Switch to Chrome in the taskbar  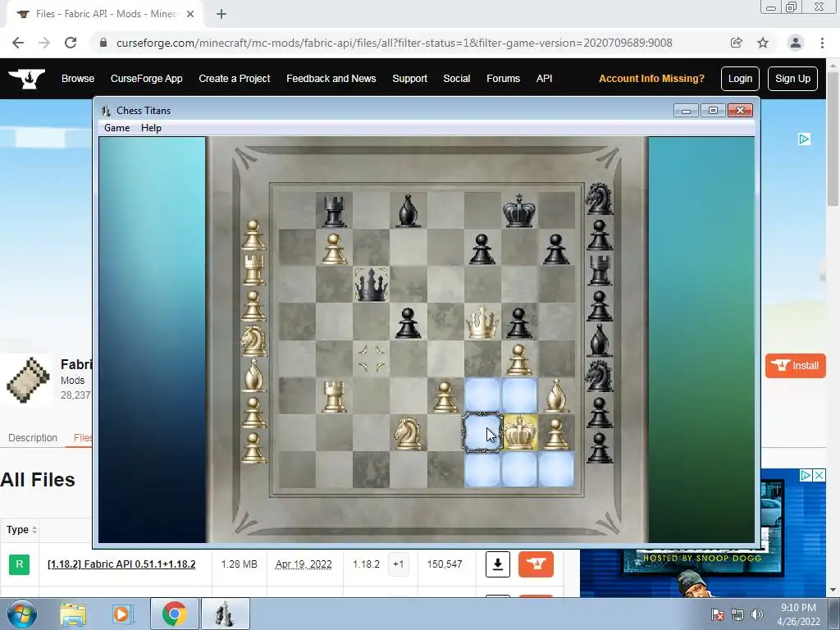point(174,614)
